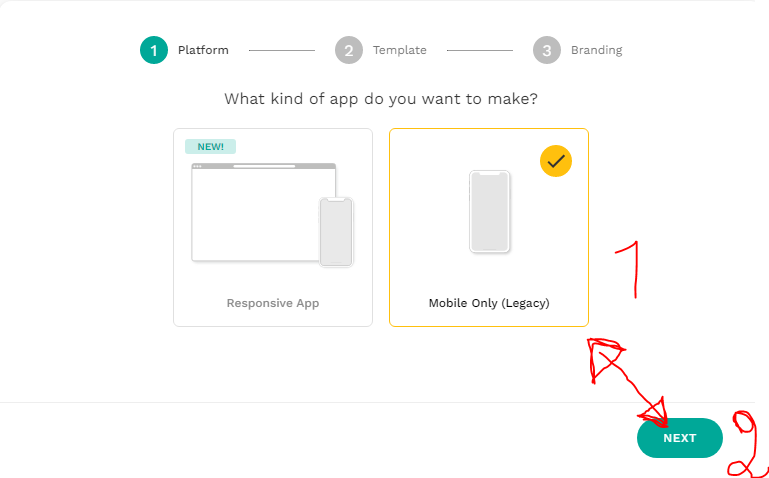Open the Platform step label

click(203, 50)
